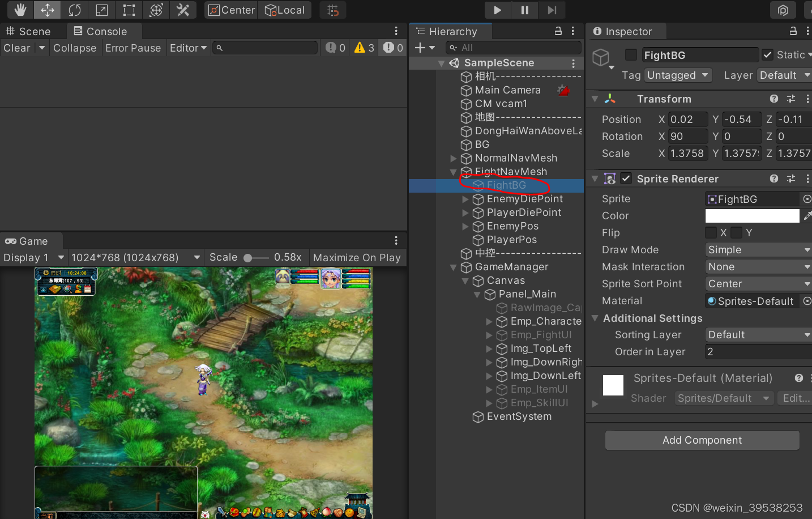Collapse the FightNavMesh object
The width and height of the screenshot is (812, 519).
[x=453, y=172]
